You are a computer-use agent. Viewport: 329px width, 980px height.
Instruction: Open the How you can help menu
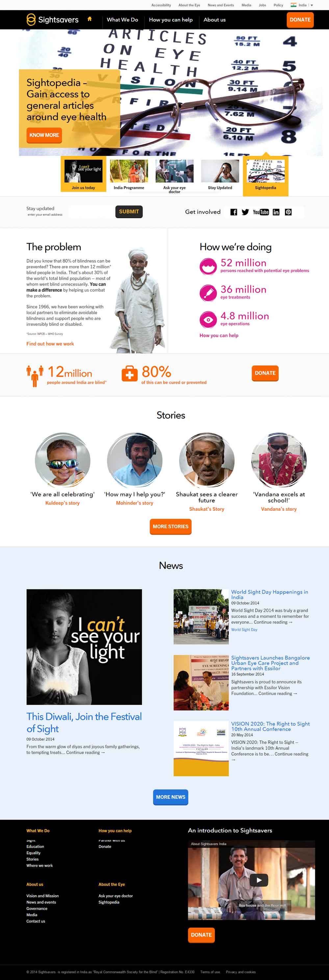(x=171, y=20)
